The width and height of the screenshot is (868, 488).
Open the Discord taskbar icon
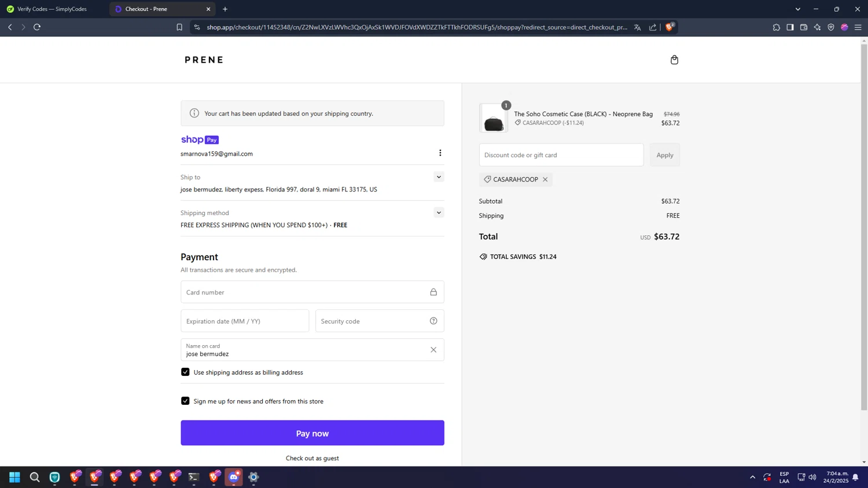coord(234,477)
